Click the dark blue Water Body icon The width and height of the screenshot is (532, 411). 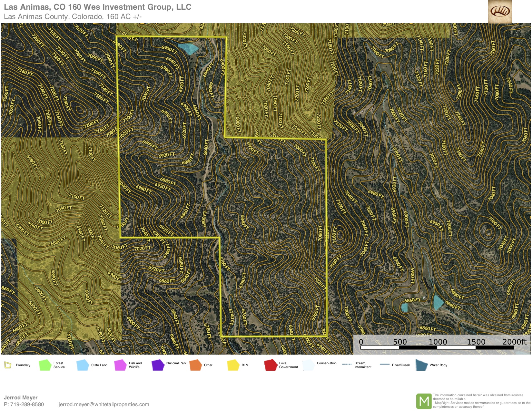[x=421, y=365]
